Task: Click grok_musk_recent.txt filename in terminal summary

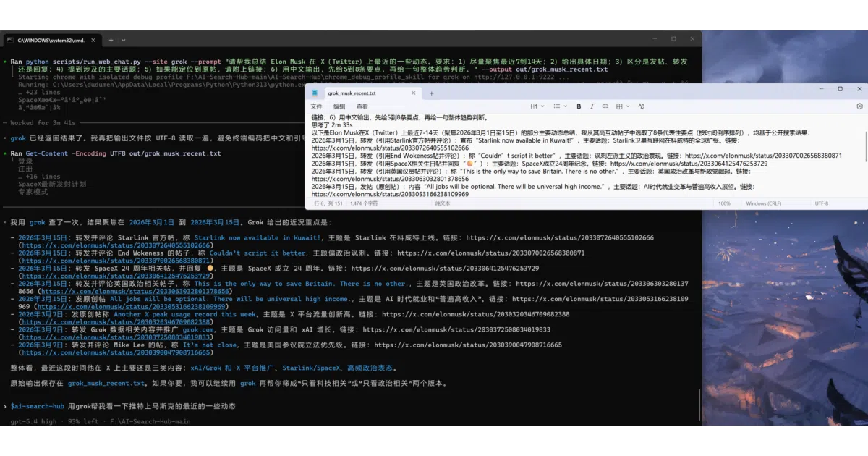Action: coord(106,384)
